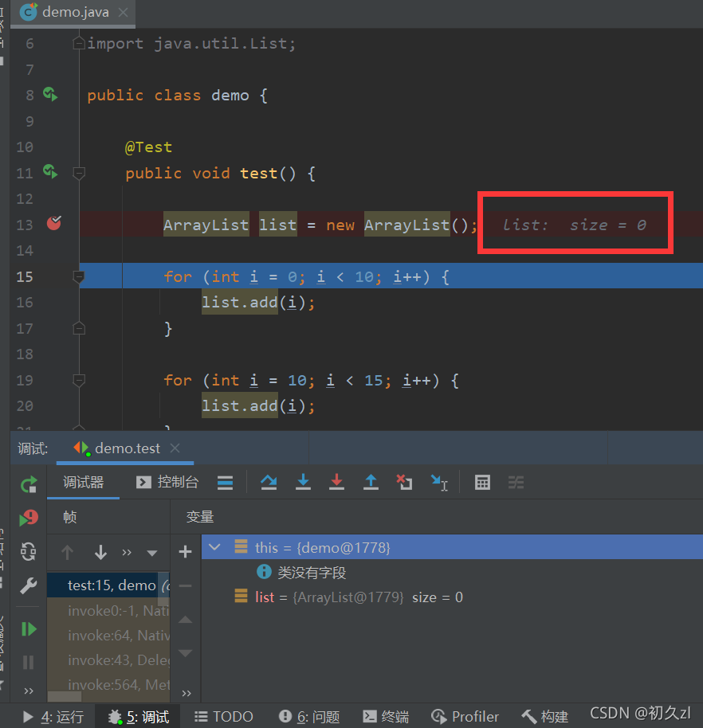The image size is (703, 728).
Task: Click run test gutter icon at line 11
Action: click(x=50, y=172)
